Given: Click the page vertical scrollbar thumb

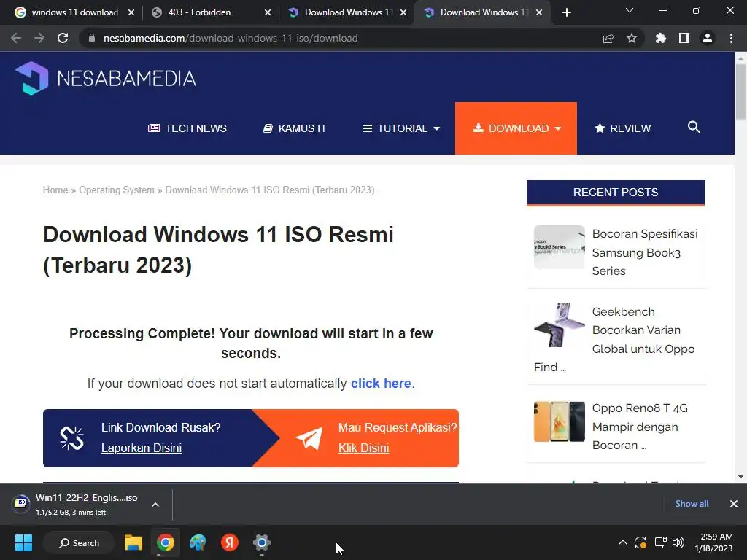Looking at the screenshot, I should coord(740,91).
